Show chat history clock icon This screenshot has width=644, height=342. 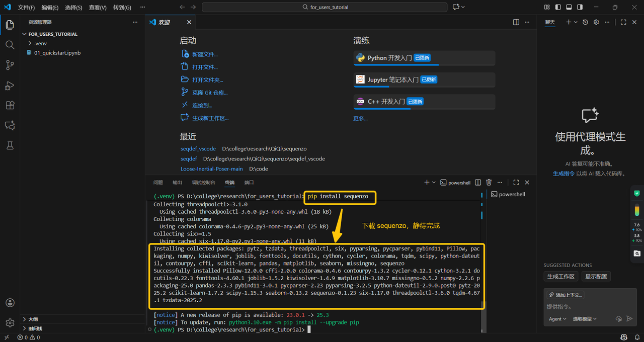click(585, 22)
